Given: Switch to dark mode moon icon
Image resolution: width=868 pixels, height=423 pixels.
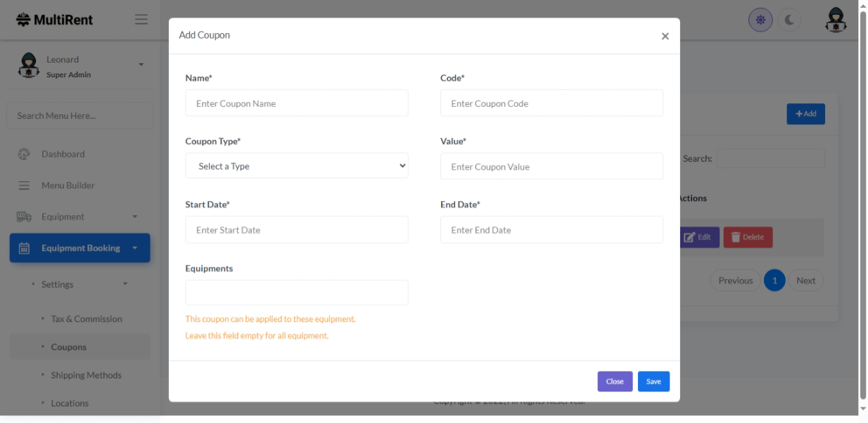Looking at the screenshot, I should coord(789,20).
